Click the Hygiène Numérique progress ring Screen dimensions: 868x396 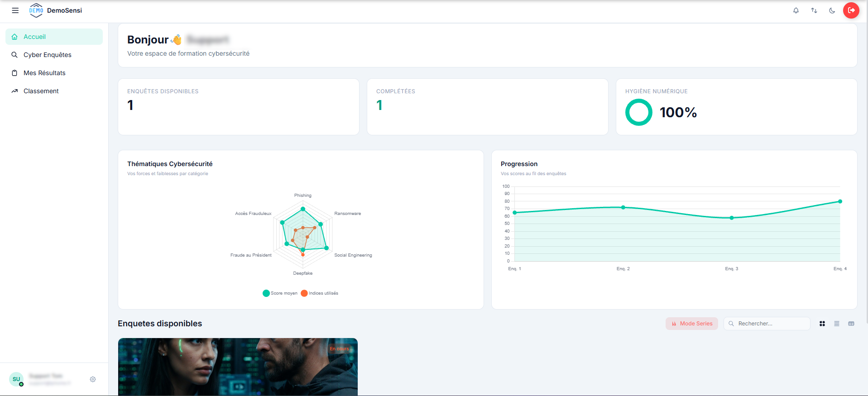pos(638,112)
